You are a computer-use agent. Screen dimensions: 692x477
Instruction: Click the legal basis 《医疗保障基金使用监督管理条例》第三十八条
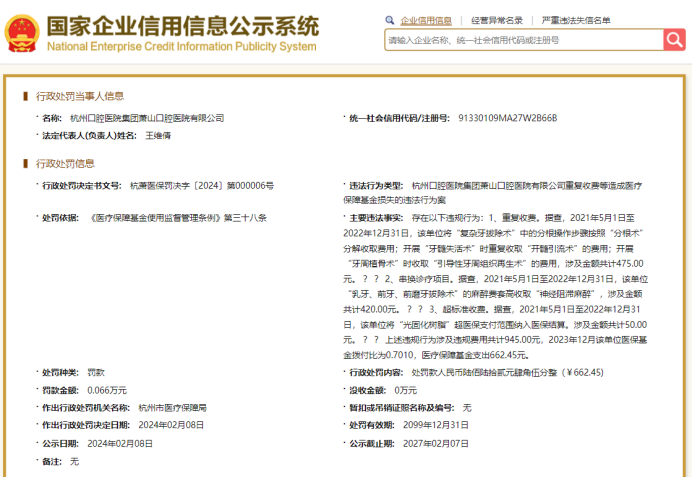(177, 218)
